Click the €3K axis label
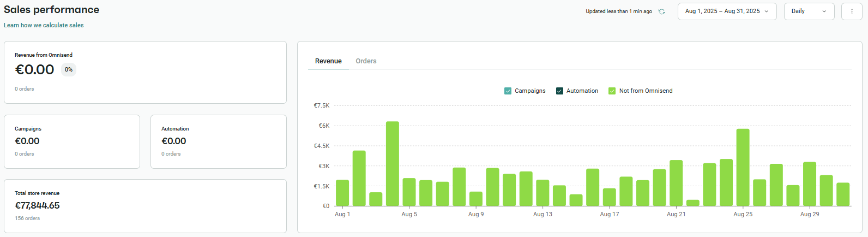This screenshot has height=237, width=868. pyautogui.click(x=324, y=166)
